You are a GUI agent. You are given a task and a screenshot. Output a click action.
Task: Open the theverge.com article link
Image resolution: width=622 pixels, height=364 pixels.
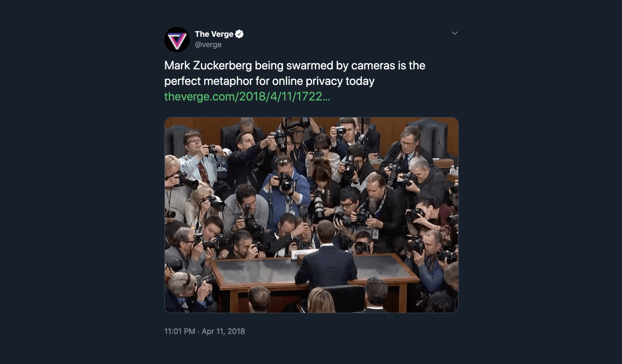[x=247, y=96]
